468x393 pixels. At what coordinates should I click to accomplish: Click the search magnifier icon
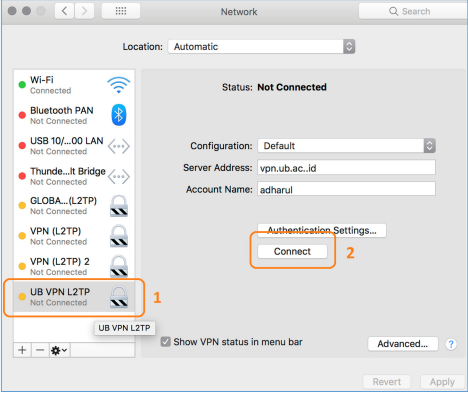pos(393,11)
